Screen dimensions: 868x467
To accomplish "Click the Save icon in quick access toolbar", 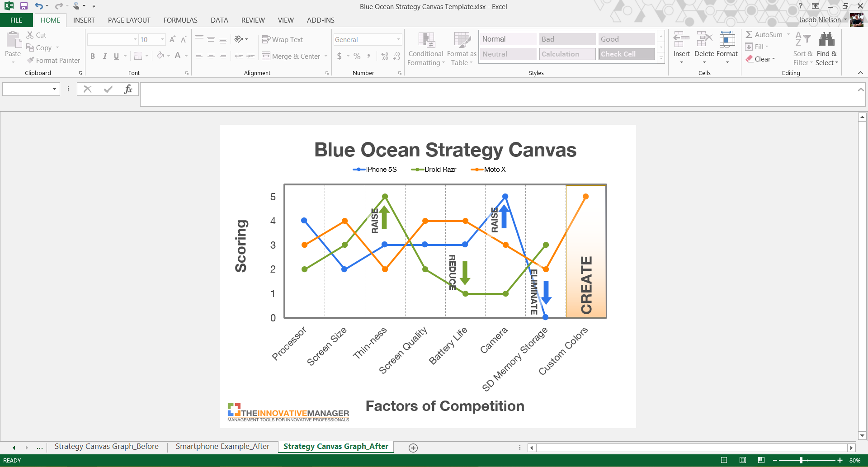I will (x=24, y=6).
